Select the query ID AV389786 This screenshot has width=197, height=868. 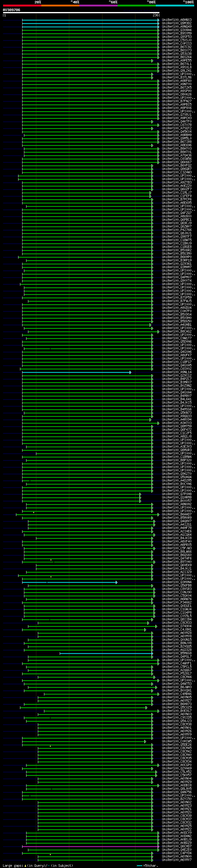(x=11, y=10)
